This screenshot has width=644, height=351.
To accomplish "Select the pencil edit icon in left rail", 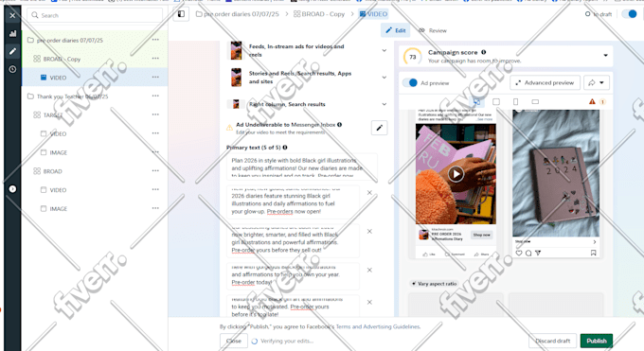I will pyautogui.click(x=12, y=51).
